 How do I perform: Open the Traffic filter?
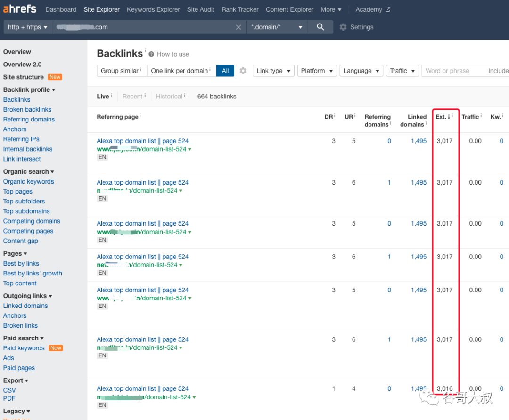click(x=402, y=71)
